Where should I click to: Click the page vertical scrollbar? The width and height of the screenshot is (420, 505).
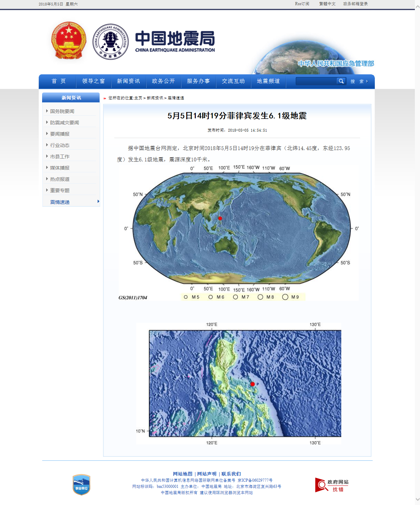pos(417,252)
